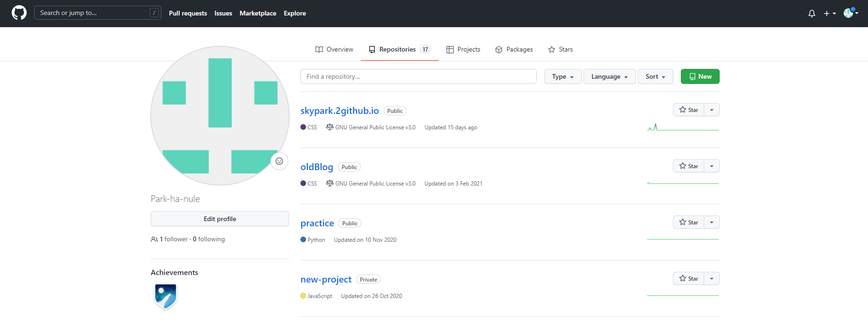
Task: Click the license scale icon on skypark.2github.io
Action: [330, 127]
